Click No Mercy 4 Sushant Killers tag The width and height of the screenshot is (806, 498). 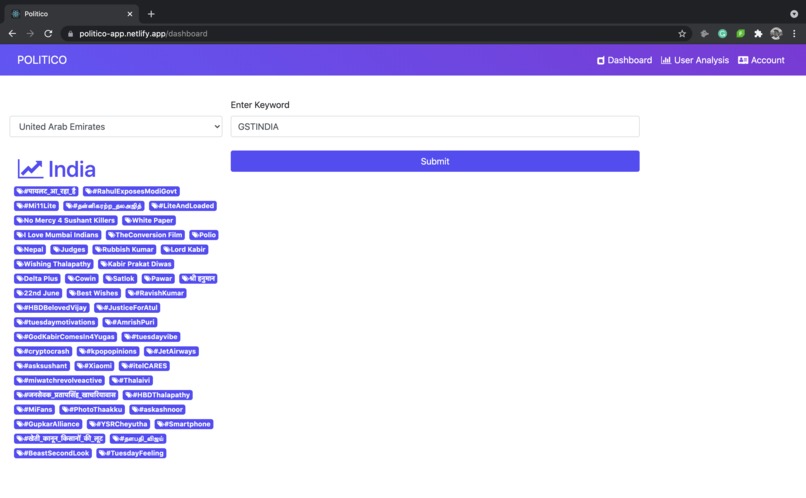(65, 220)
